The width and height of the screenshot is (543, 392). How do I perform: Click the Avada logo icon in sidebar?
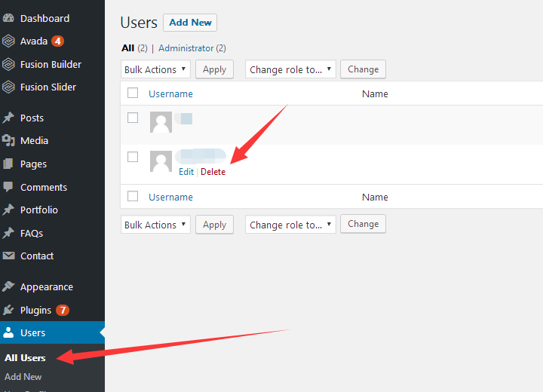click(x=8, y=41)
